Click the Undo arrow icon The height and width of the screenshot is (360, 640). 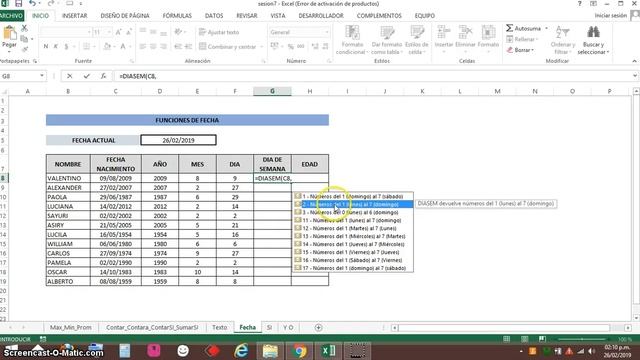[32, 4]
